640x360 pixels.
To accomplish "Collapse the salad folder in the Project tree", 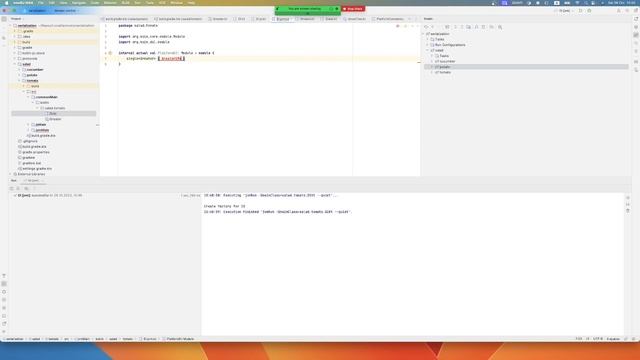I will pos(15,64).
